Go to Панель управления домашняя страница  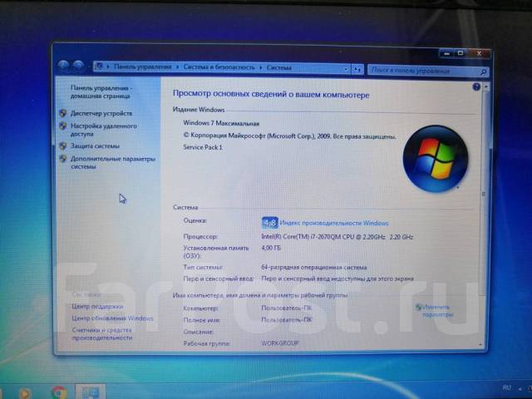101,92
